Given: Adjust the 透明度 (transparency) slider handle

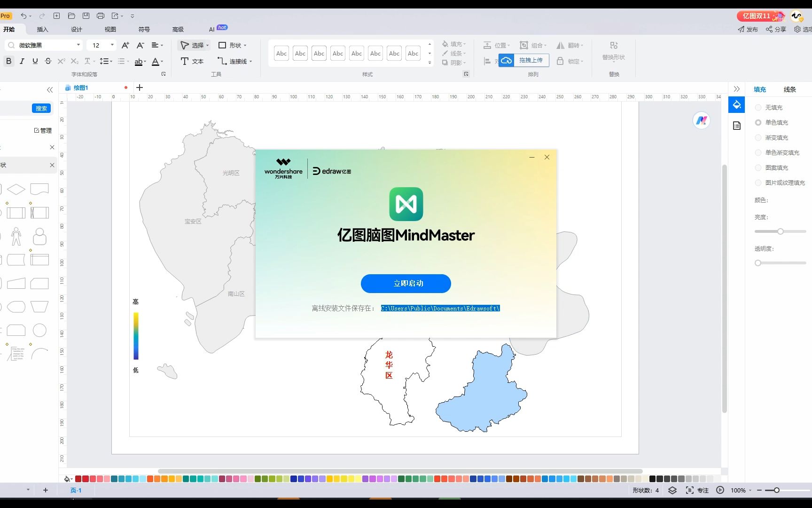Looking at the screenshot, I should pos(758,263).
